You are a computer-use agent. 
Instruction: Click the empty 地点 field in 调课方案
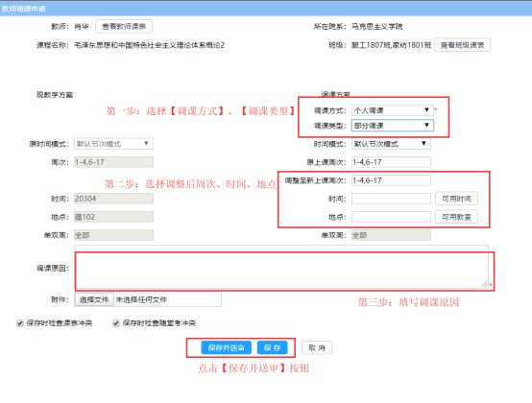pos(391,217)
